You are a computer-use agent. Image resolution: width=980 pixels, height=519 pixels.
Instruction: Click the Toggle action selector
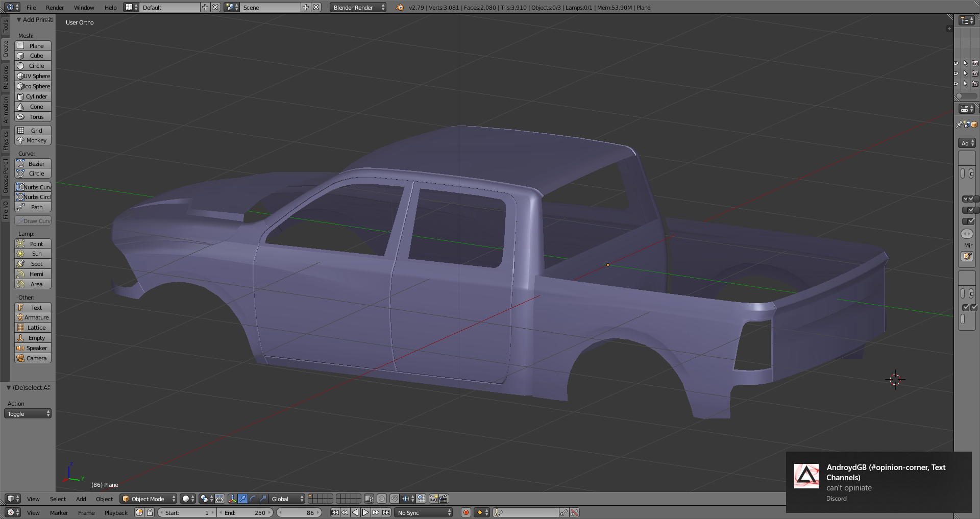(x=28, y=414)
